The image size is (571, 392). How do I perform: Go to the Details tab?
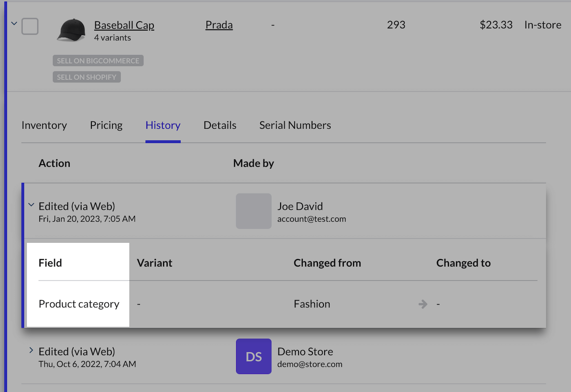point(220,125)
